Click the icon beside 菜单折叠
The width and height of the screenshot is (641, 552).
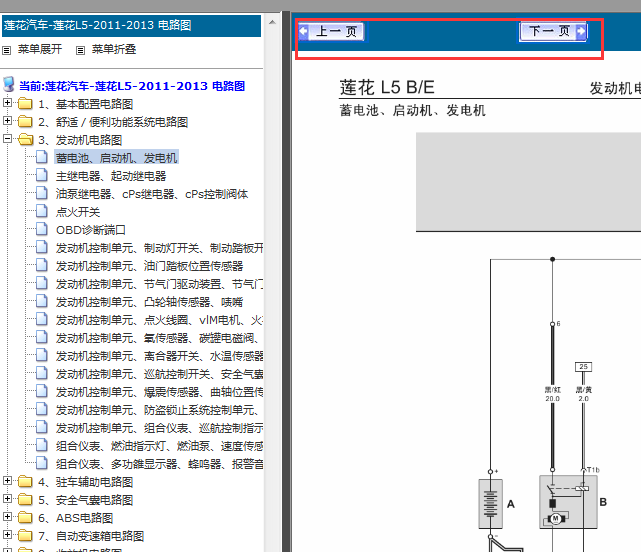81,50
